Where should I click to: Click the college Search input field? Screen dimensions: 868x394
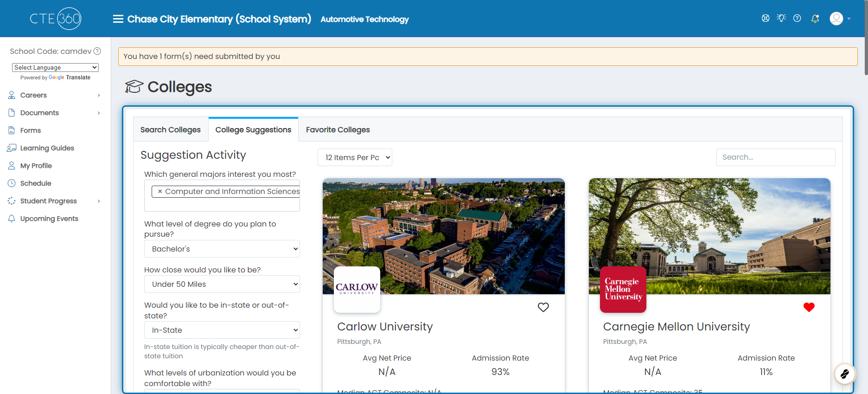pos(776,157)
